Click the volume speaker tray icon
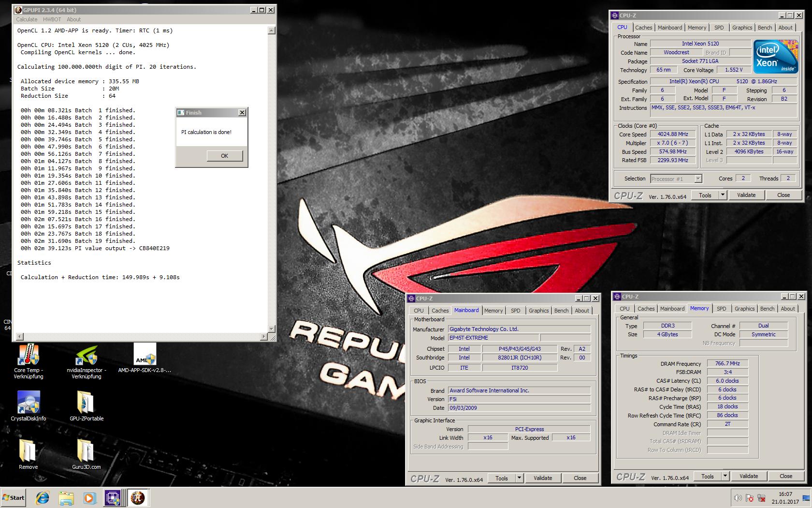 738,498
